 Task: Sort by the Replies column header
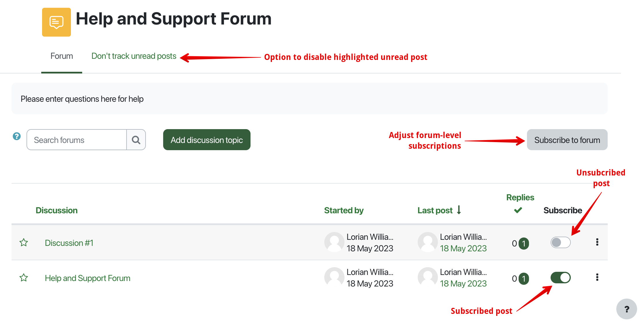[x=520, y=197]
